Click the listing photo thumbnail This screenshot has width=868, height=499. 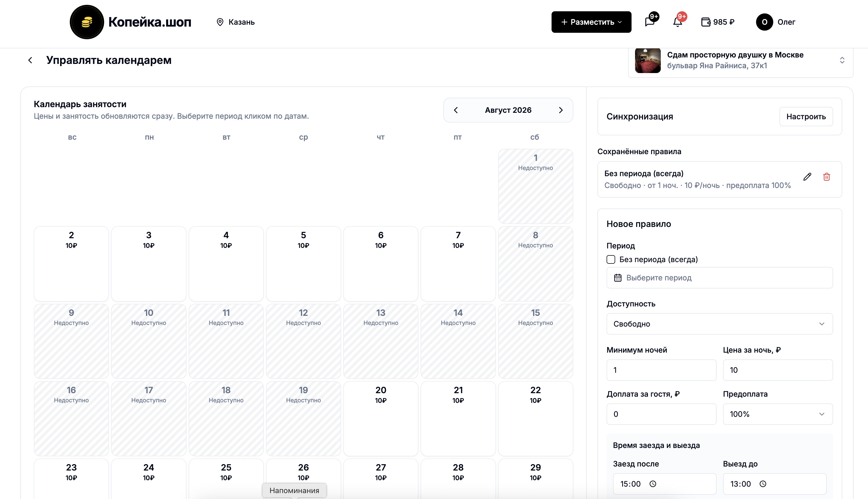[x=648, y=60]
